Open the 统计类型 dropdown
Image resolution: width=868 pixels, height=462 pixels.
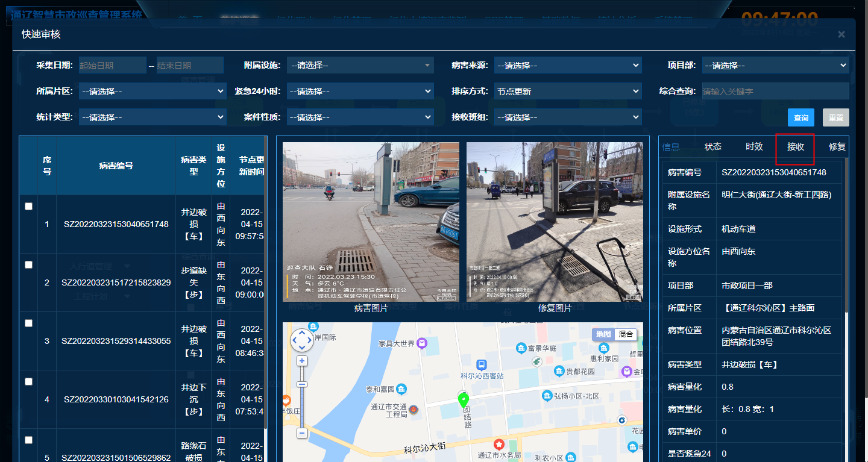153,117
